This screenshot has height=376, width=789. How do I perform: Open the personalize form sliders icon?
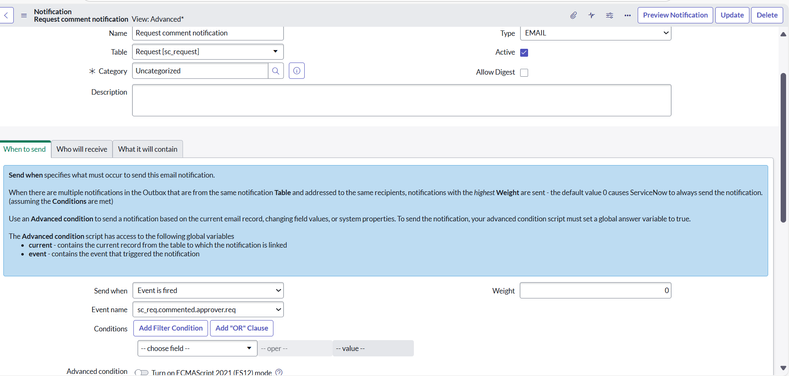[x=609, y=16]
